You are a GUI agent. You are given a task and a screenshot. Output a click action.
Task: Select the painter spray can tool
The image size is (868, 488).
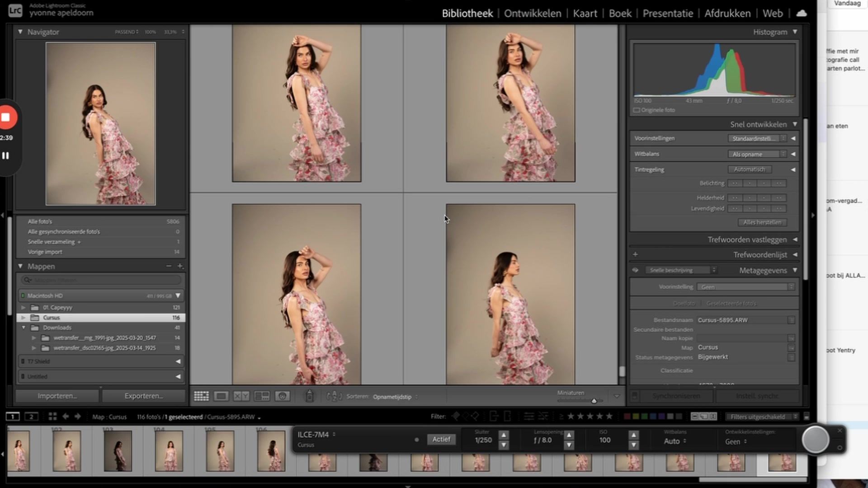pyautogui.click(x=310, y=396)
